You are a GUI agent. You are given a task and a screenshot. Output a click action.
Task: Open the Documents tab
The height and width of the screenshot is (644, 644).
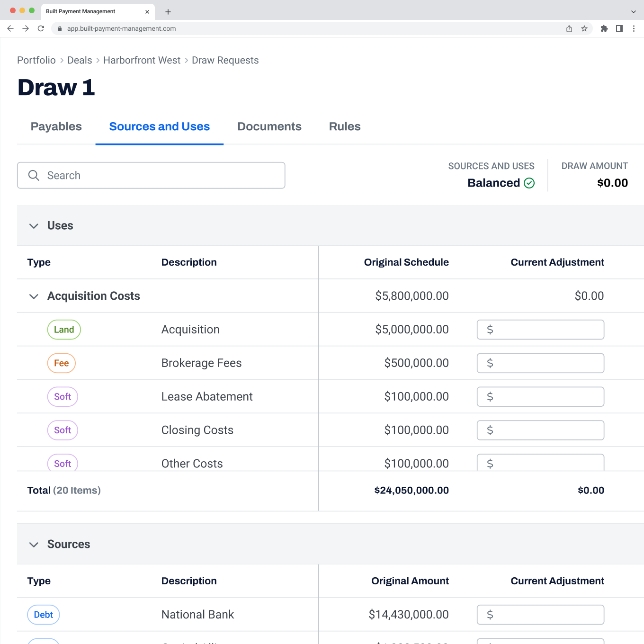pos(269,126)
